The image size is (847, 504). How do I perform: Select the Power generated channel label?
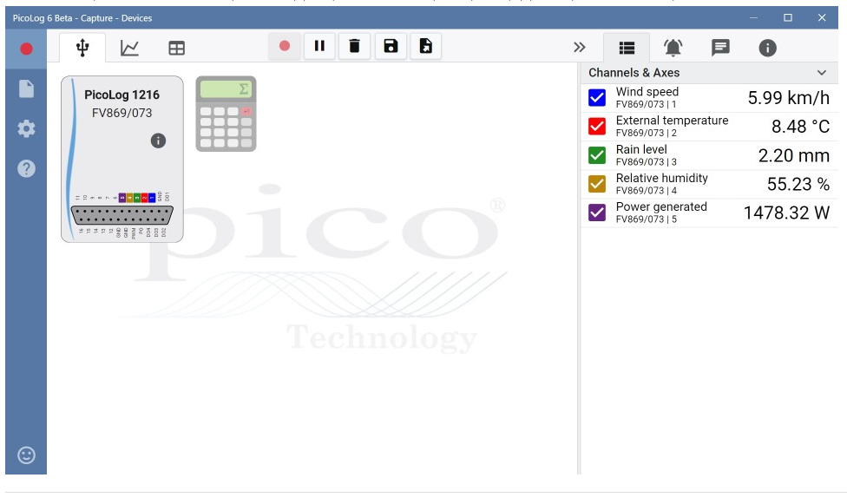(661, 207)
